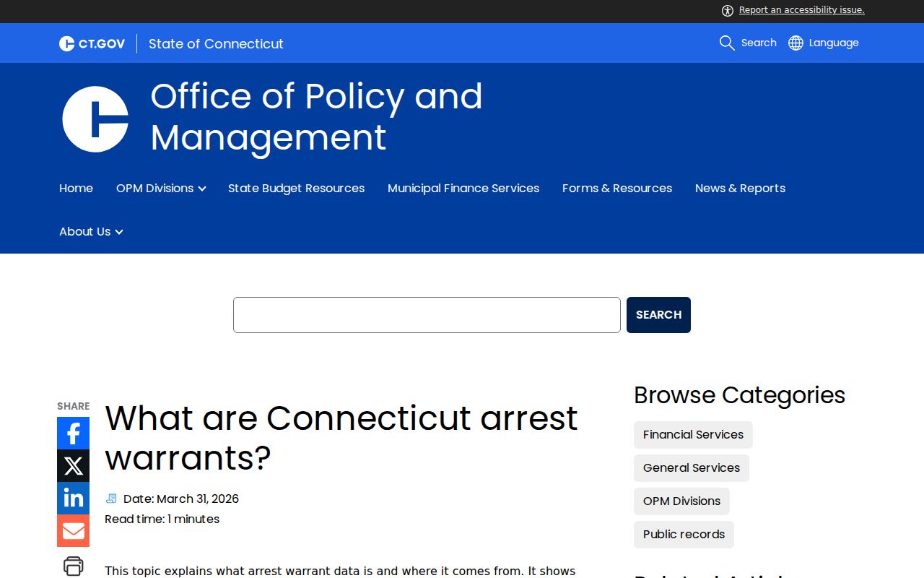Click the Browse Categories heading
Image resolution: width=924 pixels, height=578 pixels.
pos(739,395)
